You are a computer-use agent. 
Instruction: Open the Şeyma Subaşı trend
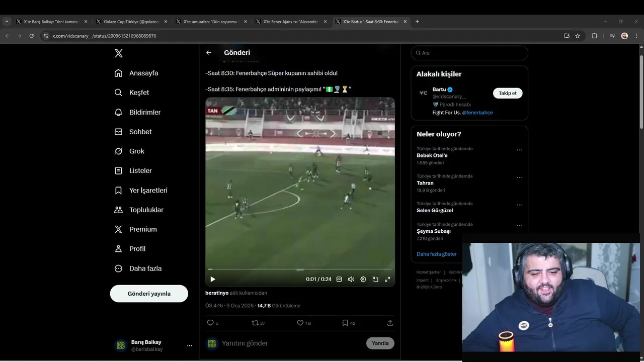point(434,231)
